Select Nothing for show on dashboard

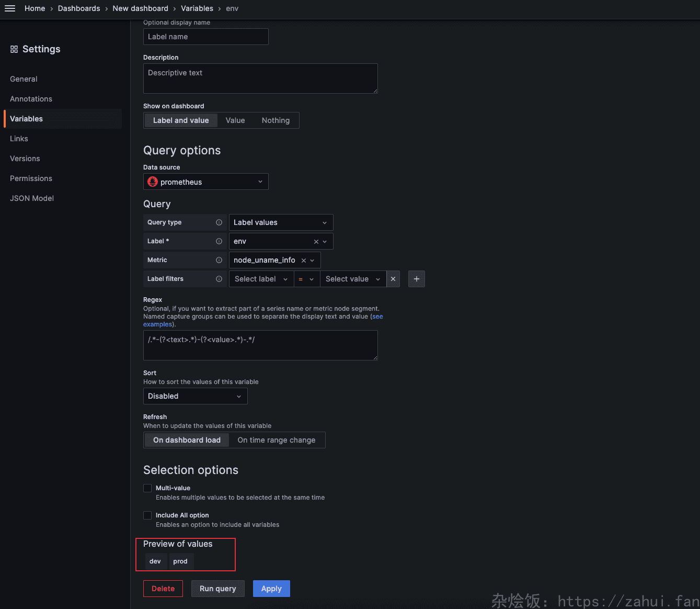276,120
